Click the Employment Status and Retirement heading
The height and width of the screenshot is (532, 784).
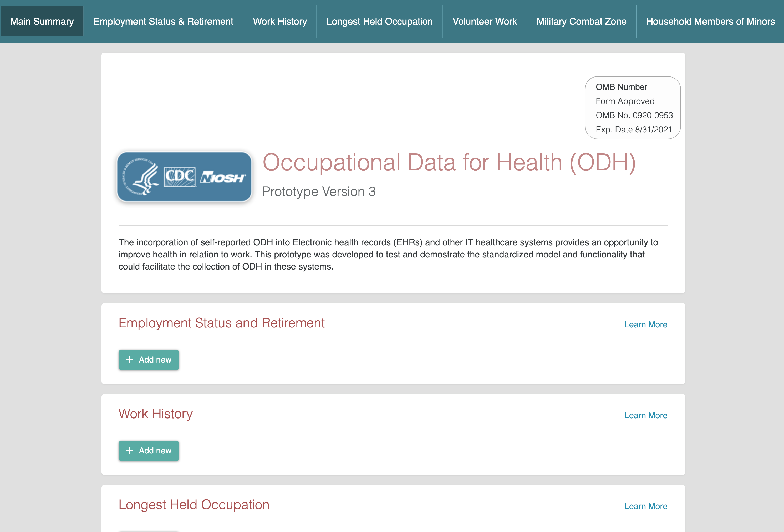pyautogui.click(x=221, y=323)
